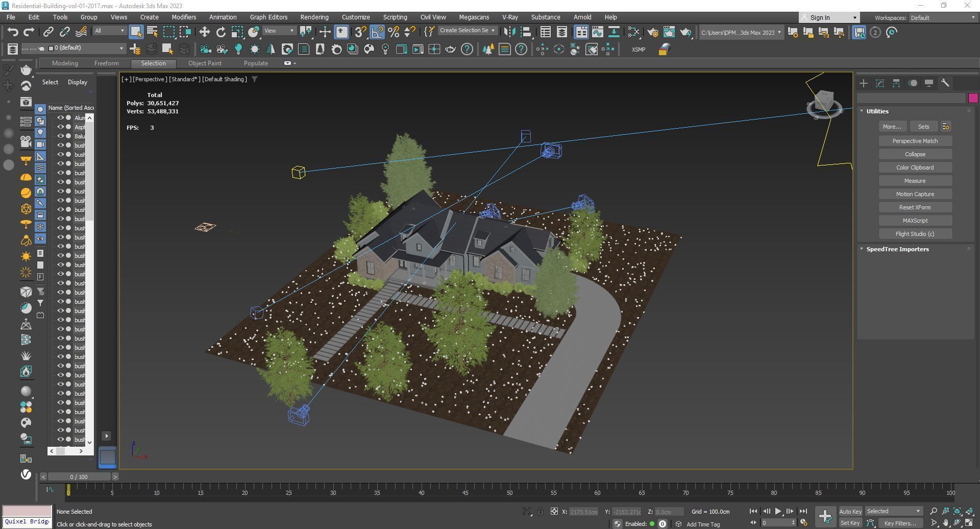The image size is (980, 529).
Task: Open the Render Setup teapot icon
Action: pyautogui.click(x=653, y=32)
